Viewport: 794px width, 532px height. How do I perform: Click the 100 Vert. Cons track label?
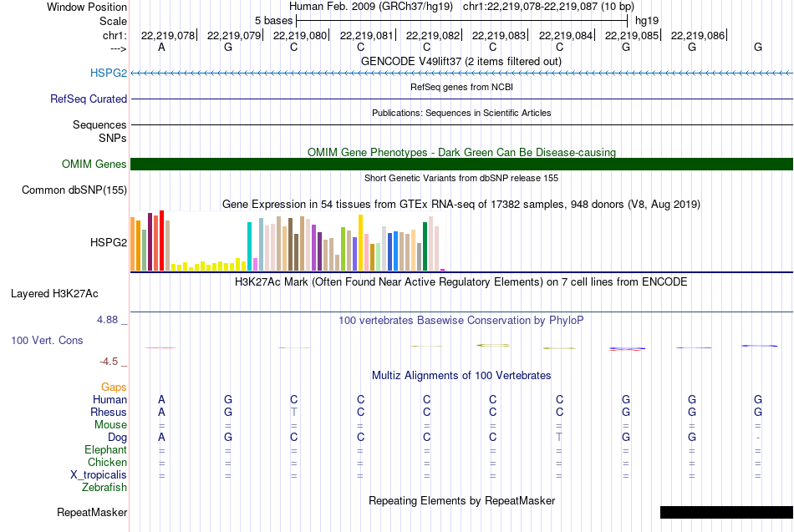click(47, 340)
